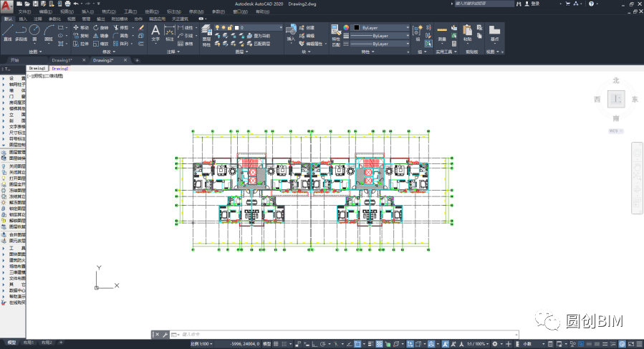Click the Scale (缩放) tool
This screenshot has width=644, height=349.
[100, 44]
